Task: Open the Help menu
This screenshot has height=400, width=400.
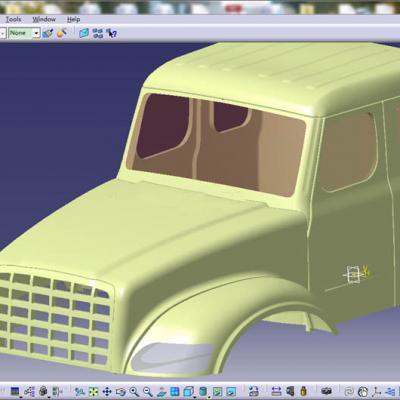Action: [x=73, y=19]
